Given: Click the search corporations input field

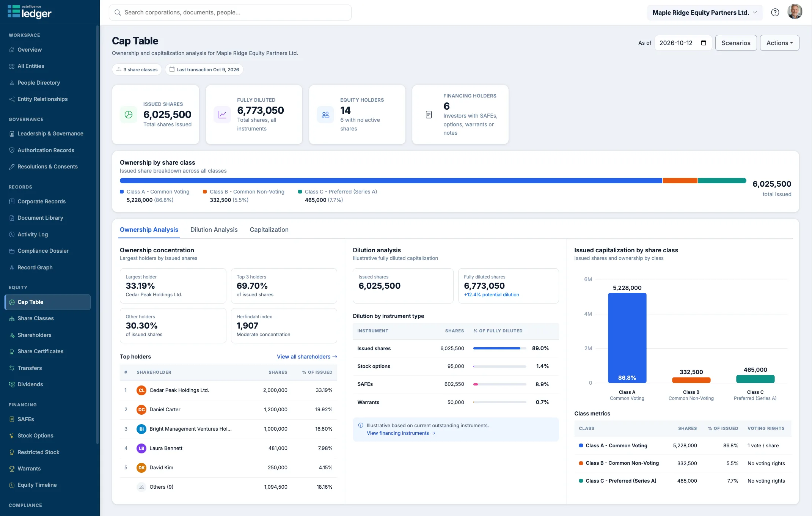Looking at the screenshot, I should [x=230, y=13].
